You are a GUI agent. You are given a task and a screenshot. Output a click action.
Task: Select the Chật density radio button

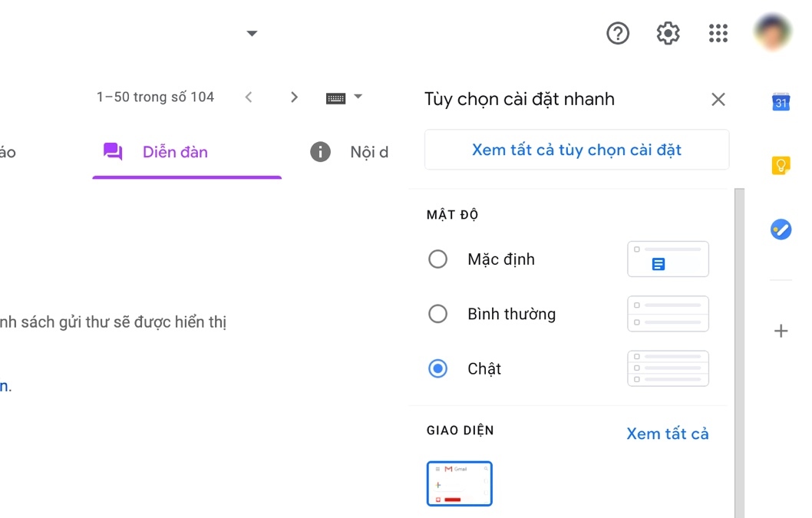tap(438, 369)
